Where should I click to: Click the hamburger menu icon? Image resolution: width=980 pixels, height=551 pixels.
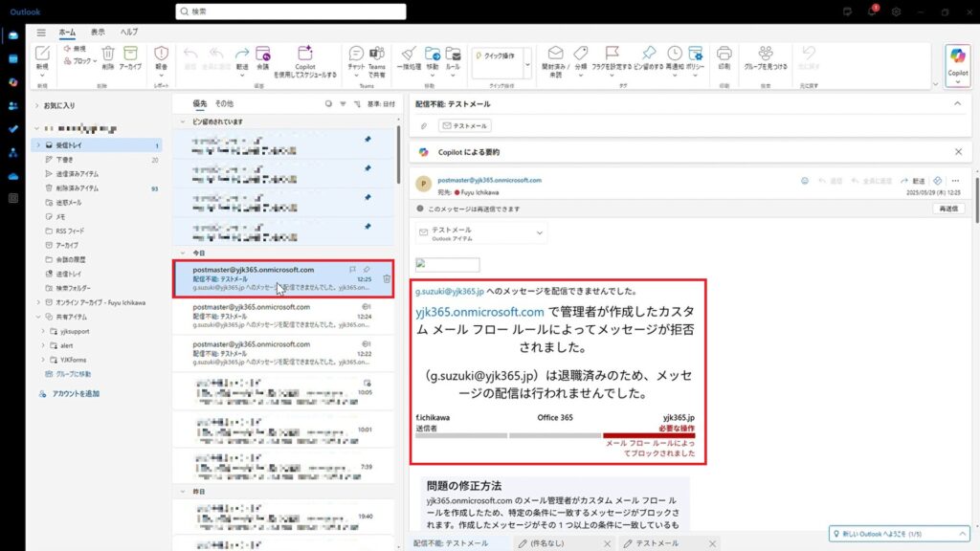pyautogui.click(x=41, y=33)
